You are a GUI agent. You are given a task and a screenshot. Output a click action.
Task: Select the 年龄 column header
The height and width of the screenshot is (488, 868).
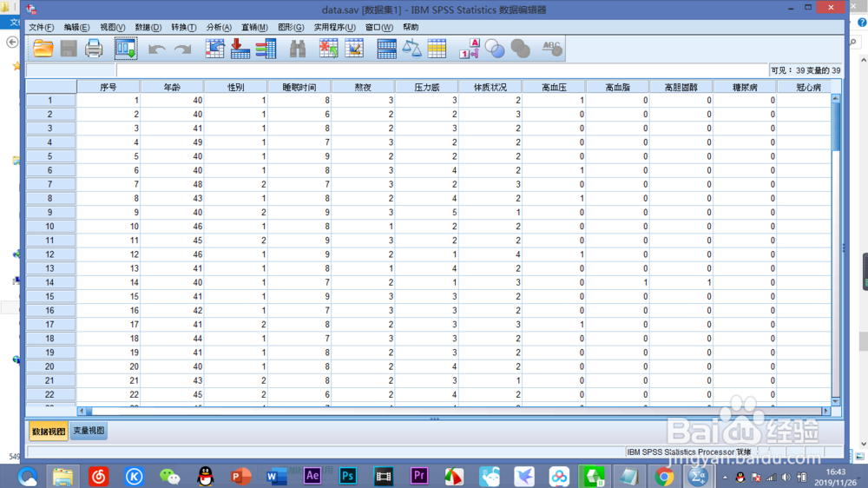click(x=172, y=87)
